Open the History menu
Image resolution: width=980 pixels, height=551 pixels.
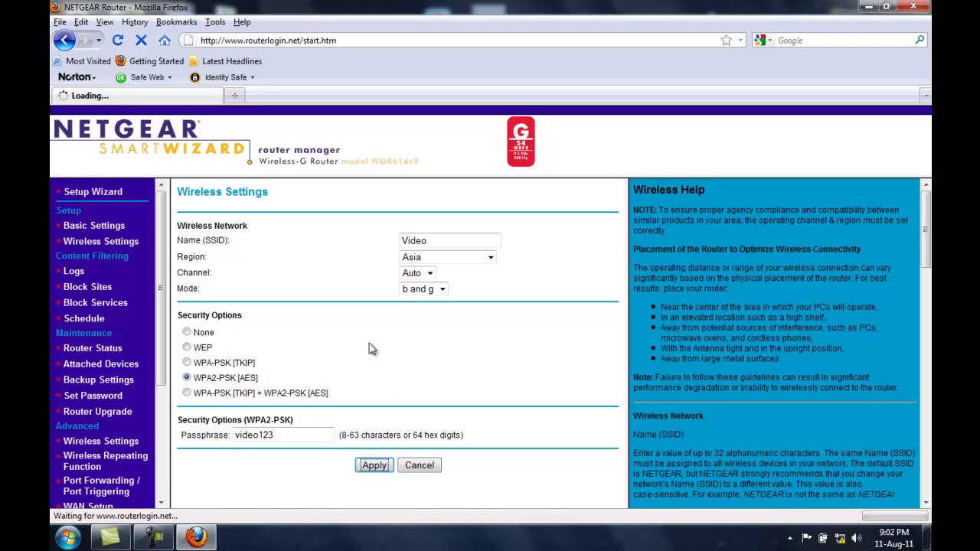tap(135, 22)
